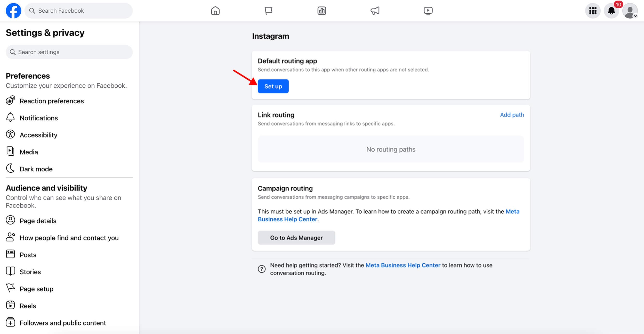This screenshot has width=644, height=334.
Task: Select Dark mode in sidebar
Action: [36, 169]
